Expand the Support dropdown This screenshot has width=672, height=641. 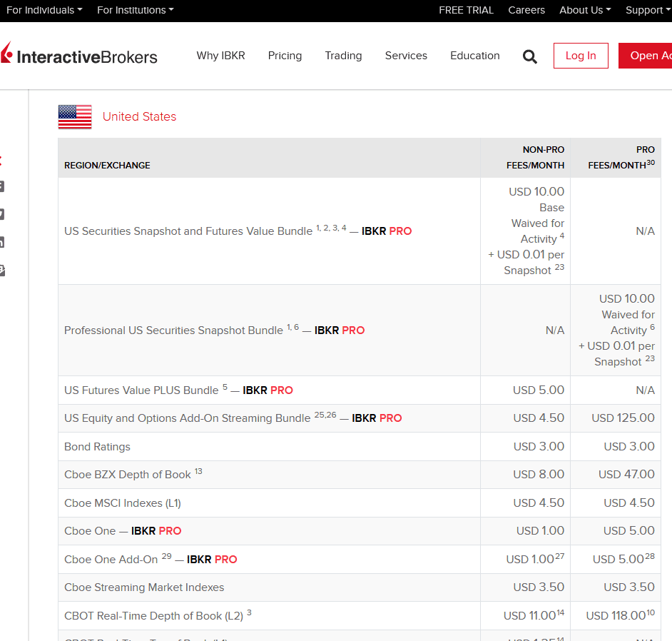coord(648,10)
